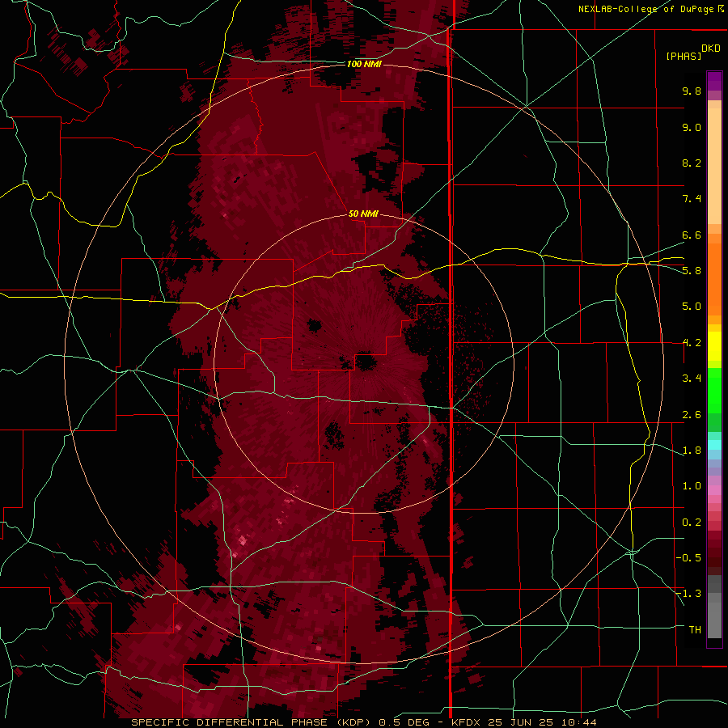Pick the cyan colorbar segment near 1.8
Image resolution: width=728 pixels, height=728 pixels.
tap(714, 445)
